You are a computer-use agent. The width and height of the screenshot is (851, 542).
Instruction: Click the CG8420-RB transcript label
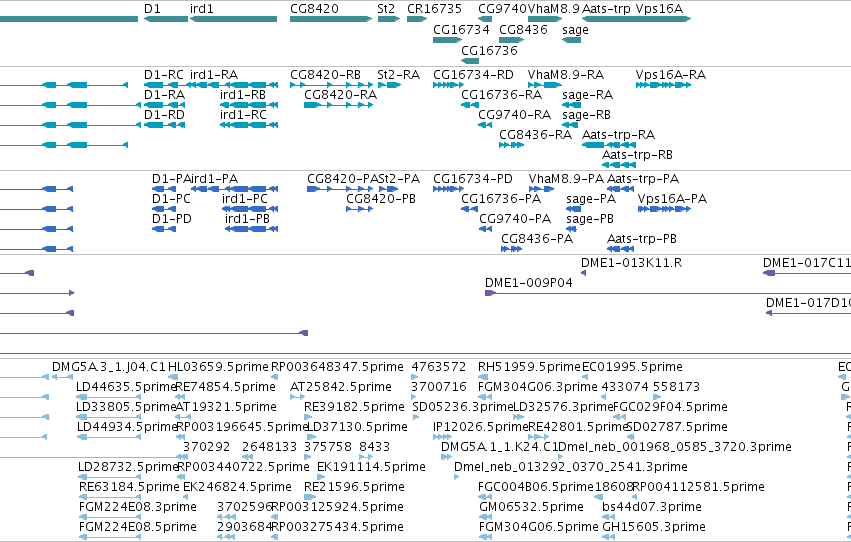326,75
